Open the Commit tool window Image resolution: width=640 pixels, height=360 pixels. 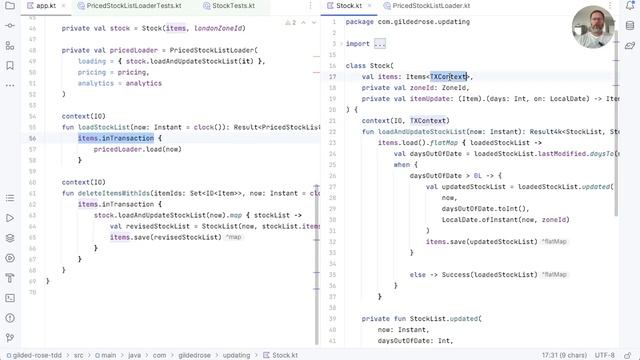10,26
